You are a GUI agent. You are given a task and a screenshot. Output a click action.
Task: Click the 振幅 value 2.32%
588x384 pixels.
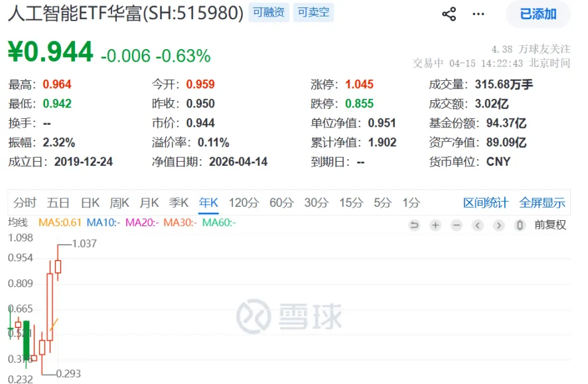[59, 143]
